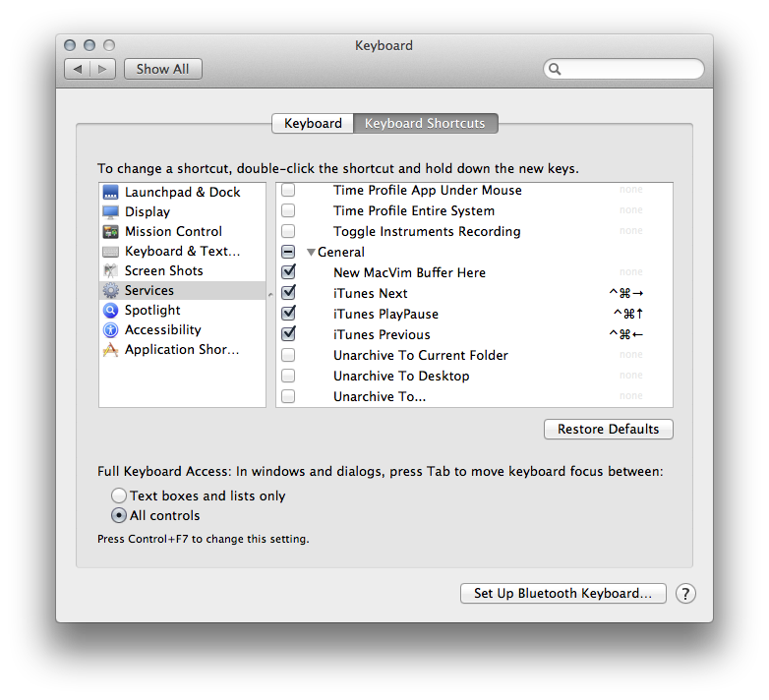Uncheck iTunes PlayPause service

pos(288,314)
